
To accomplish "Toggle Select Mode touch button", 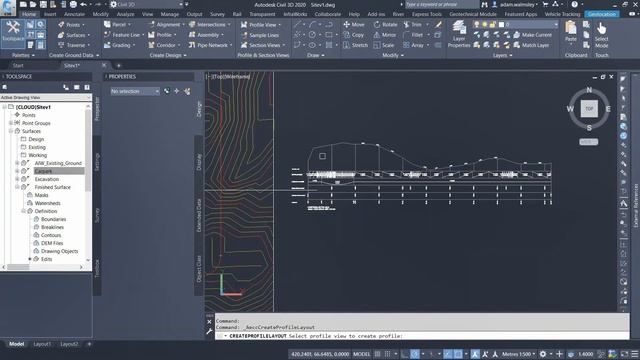I will coord(601,35).
